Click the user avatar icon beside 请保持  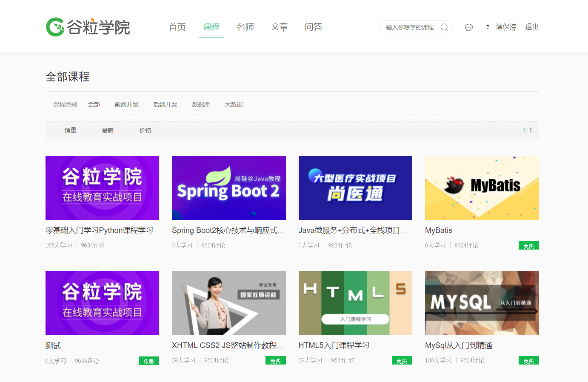click(488, 27)
